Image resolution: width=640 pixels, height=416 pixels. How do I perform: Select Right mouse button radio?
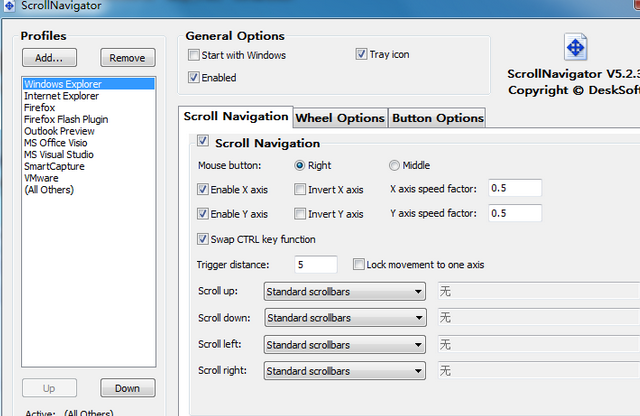click(x=300, y=165)
